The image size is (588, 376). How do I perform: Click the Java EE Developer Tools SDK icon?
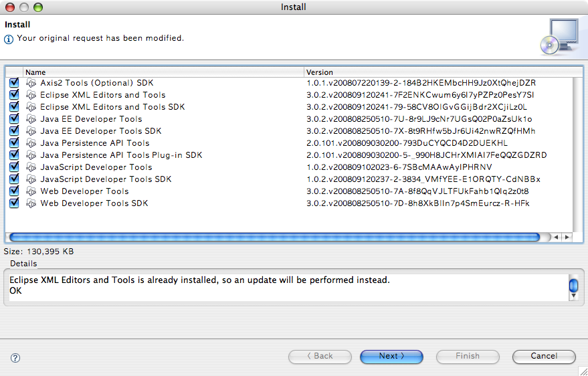coord(31,131)
